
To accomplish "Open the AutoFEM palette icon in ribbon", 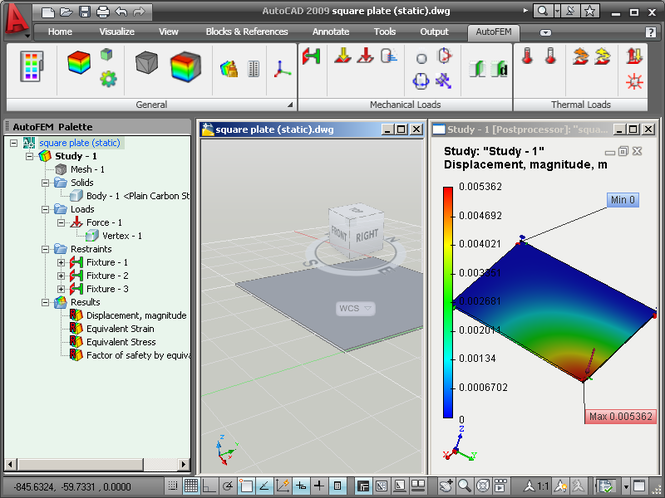I will click(31, 66).
